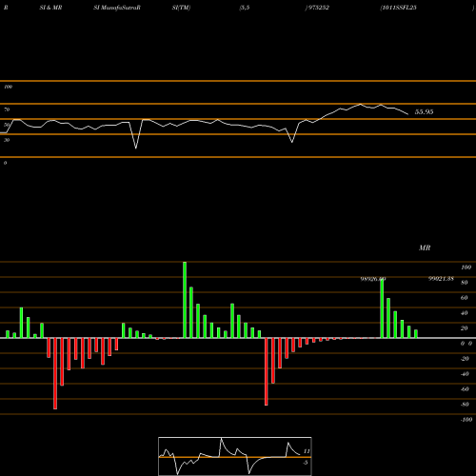Click the RSI axis label 30
This screenshot has width=476, height=476.
[x=7, y=140]
